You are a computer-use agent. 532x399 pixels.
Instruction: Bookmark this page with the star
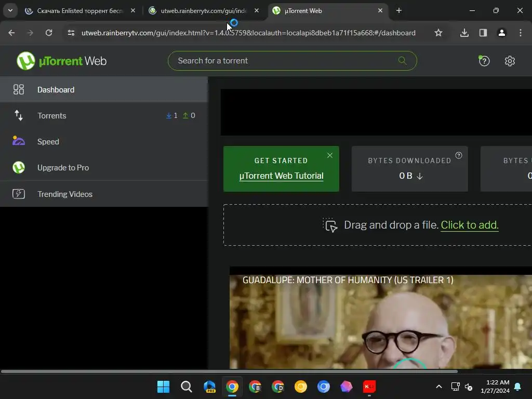click(438, 33)
